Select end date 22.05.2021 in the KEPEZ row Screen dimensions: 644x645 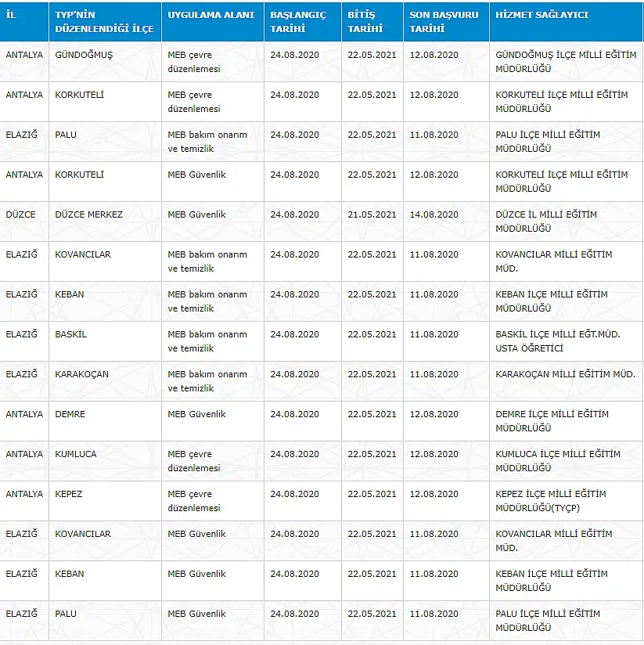[372, 501]
